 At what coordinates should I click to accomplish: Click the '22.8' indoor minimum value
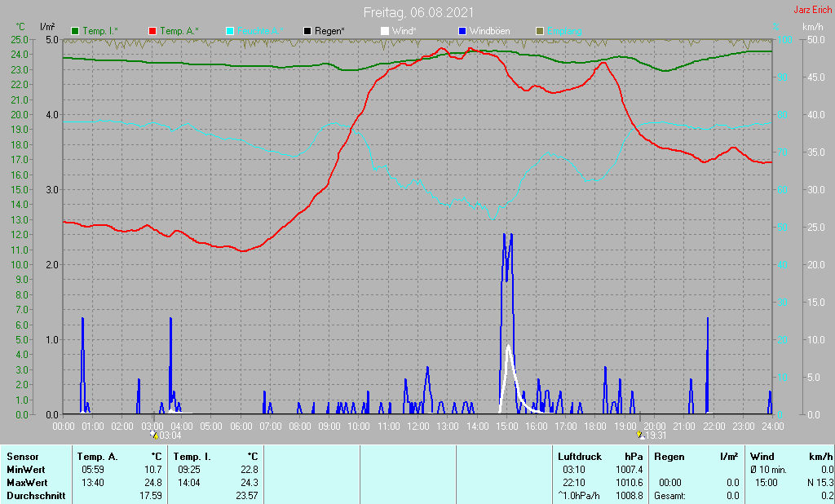250,470
